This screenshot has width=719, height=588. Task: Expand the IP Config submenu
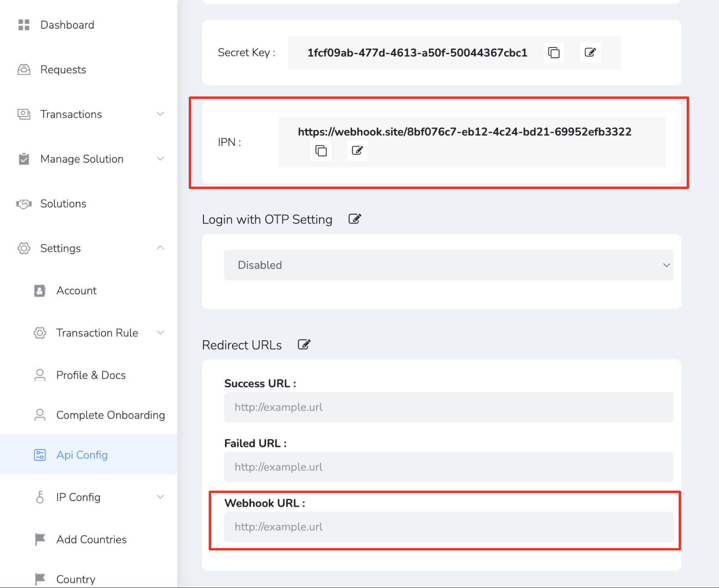click(x=160, y=497)
